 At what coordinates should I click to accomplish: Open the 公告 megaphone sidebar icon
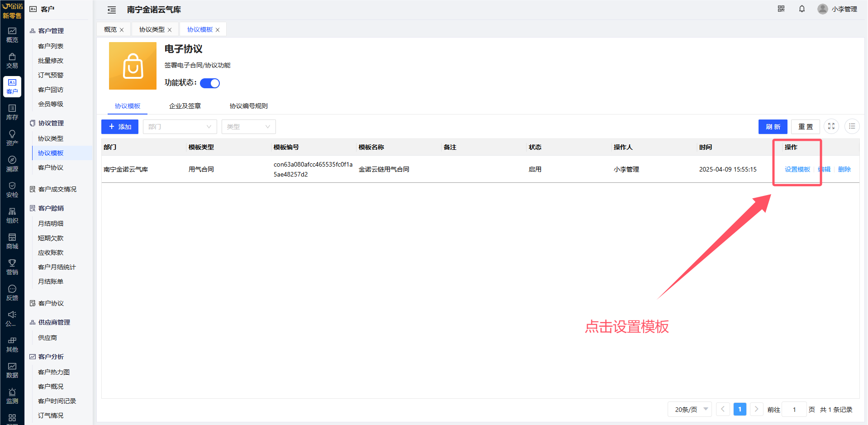click(x=12, y=319)
